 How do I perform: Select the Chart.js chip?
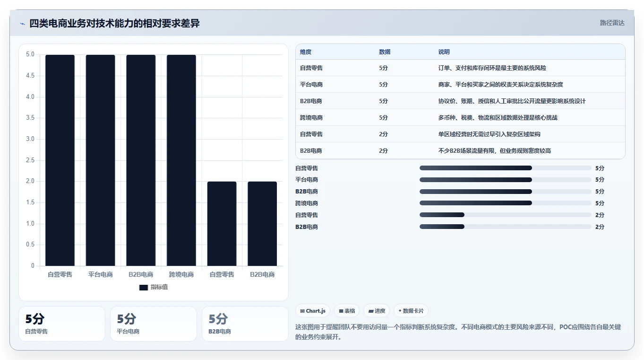tap(313, 311)
